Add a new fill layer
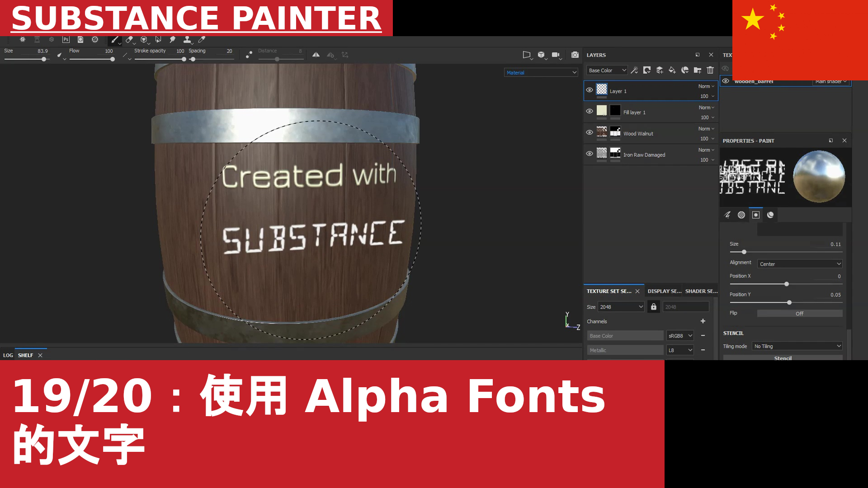This screenshot has width=868, height=488. 672,70
